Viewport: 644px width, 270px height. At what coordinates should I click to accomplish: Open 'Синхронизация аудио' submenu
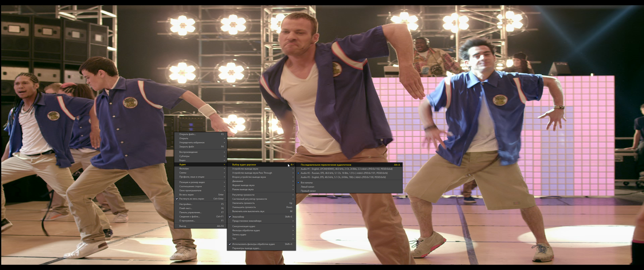pyautogui.click(x=244, y=226)
